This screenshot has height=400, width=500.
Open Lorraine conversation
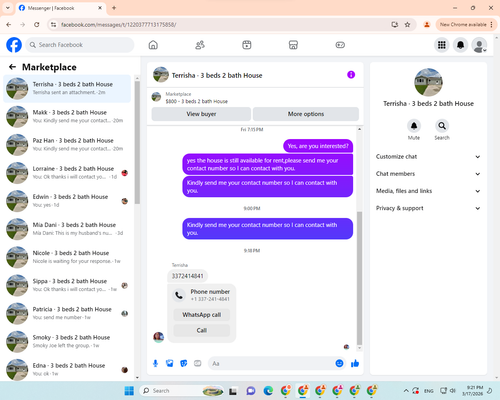[x=67, y=173]
